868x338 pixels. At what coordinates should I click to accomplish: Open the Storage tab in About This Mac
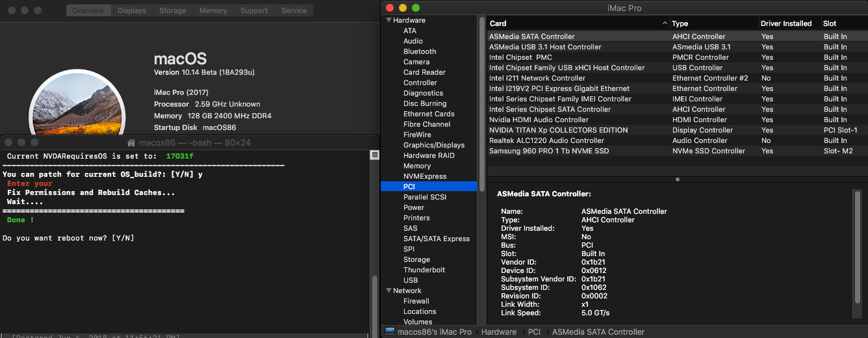coord(172,10)
